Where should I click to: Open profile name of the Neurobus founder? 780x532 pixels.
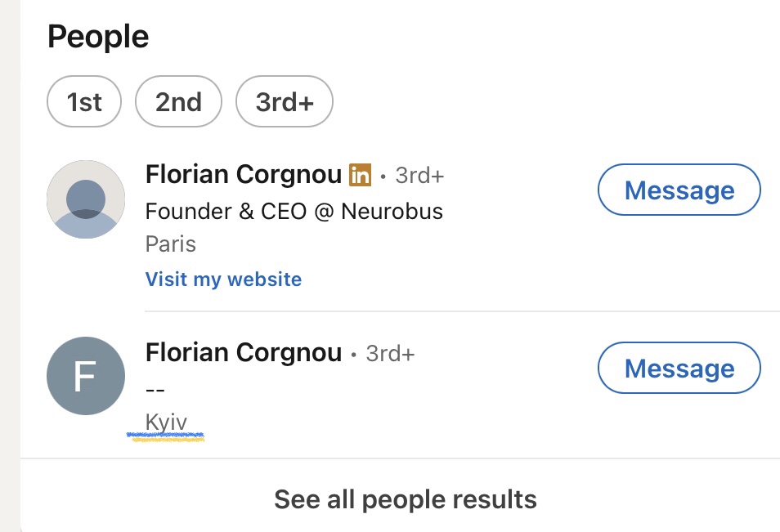pos(243,174)
